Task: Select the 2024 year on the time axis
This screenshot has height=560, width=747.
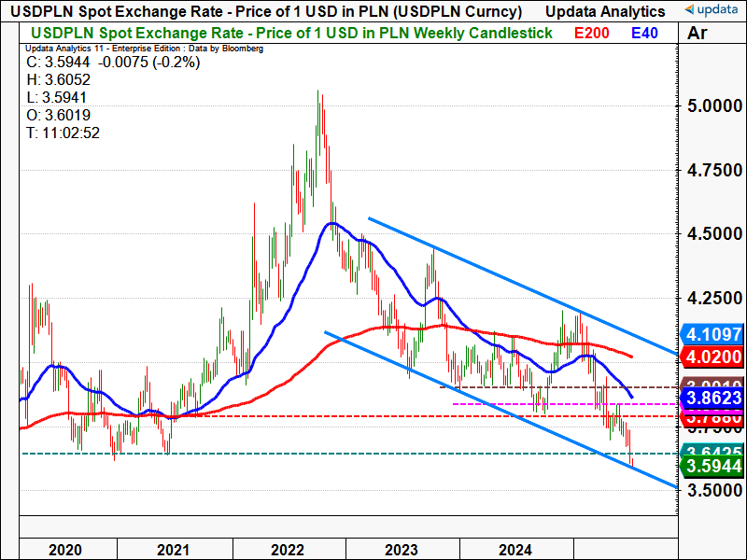Action: (x=515, y=550)
